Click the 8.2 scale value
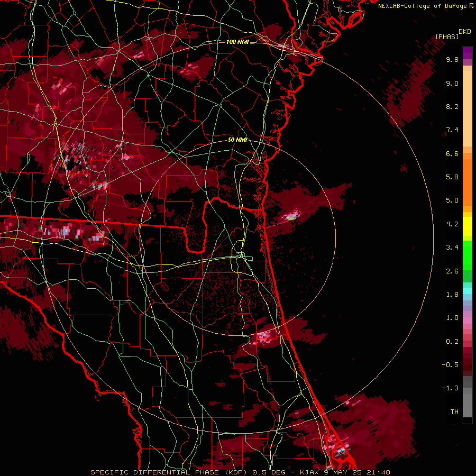The height and width of the screenshot is (476, 476). click(452, 106)
